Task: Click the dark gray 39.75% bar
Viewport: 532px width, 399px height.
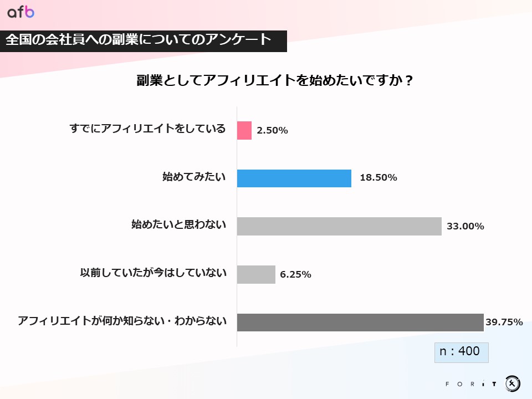Action: click(x=360, y=323)
